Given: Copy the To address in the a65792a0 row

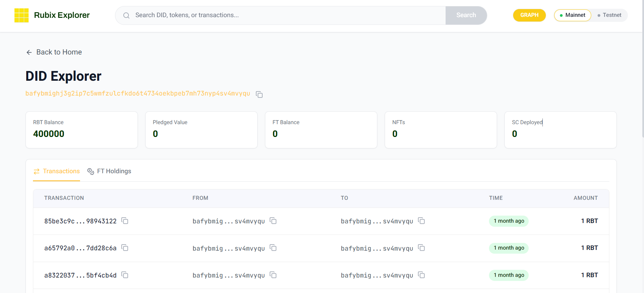Looking at the screenshot, I should pos(421,248).
